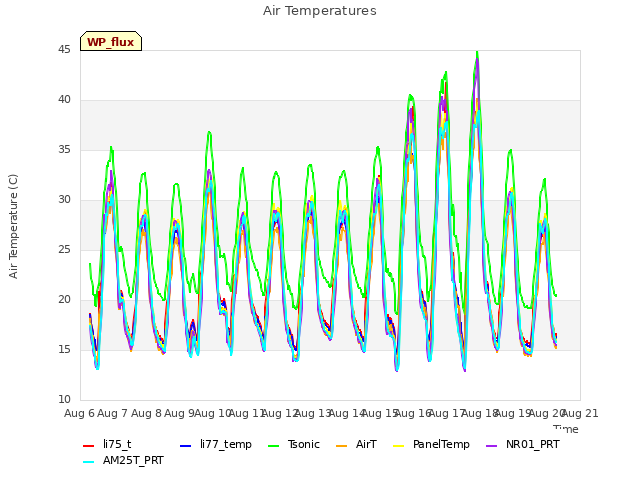Click the y-axis tick label 45

click(x=64, y=50)
